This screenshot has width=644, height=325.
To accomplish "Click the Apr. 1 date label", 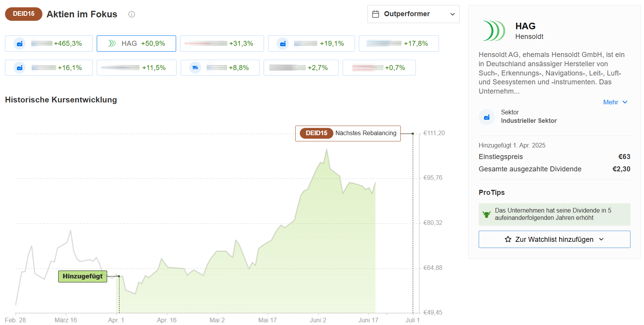I will [x=116, y=320].
